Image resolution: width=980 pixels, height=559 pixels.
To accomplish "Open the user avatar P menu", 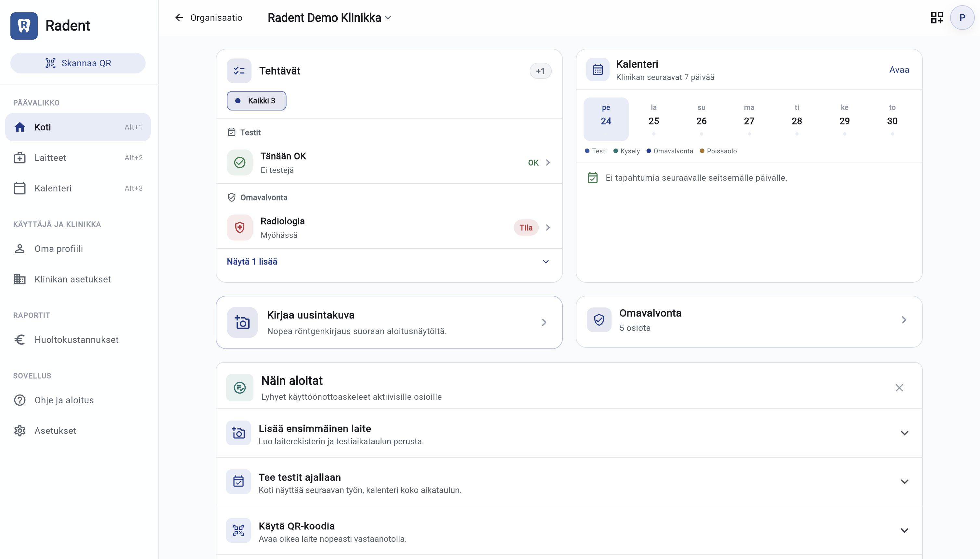I will (x=962, y=18).
